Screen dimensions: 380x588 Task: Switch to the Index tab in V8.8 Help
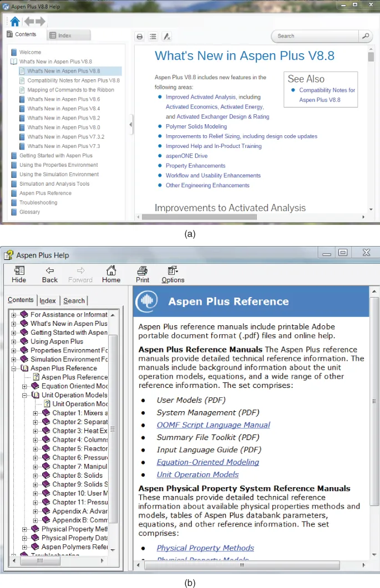click(64, 35)
